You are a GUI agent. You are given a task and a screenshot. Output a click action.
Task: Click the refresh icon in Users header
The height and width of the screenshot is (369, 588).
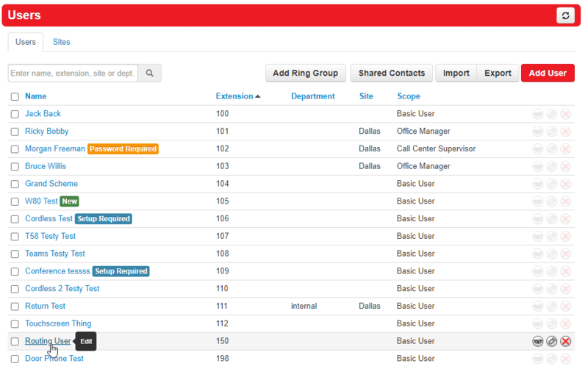click(x=565, y=15)
